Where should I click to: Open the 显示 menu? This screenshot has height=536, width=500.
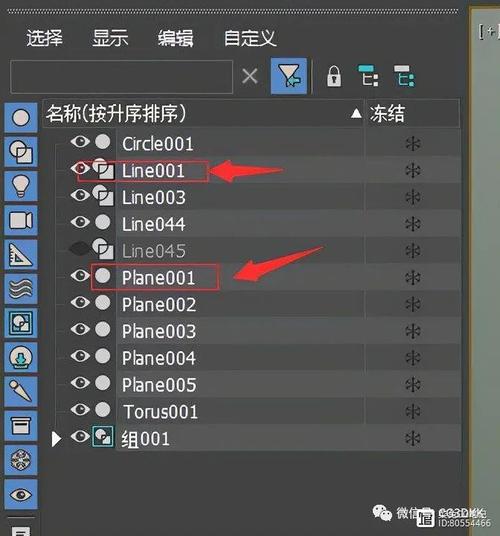pos(110,38)
